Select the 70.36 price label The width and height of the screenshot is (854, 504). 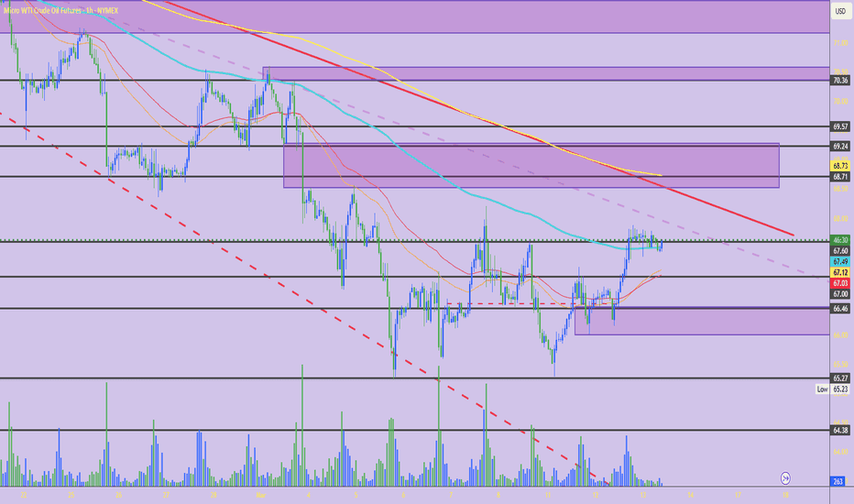tap(840, 80)
